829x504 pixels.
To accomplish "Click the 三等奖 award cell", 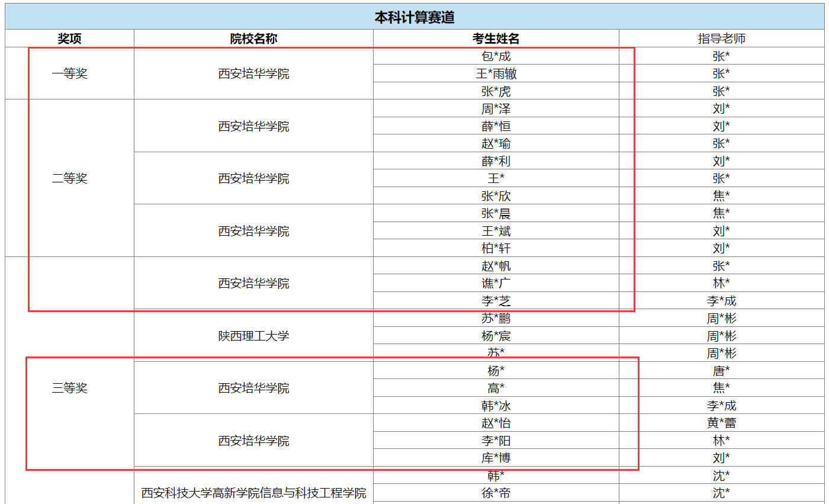I will click(x=69, y=389).
